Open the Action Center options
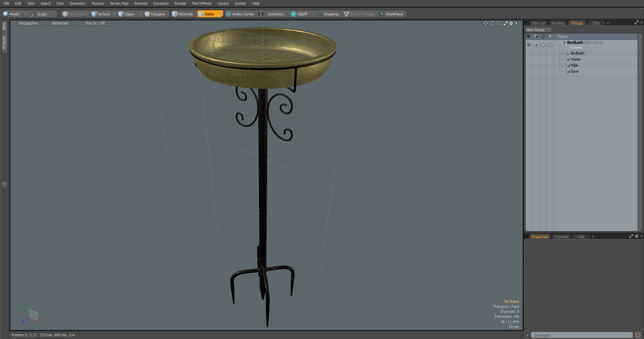644x339 pixels. (x=240, y=14)
